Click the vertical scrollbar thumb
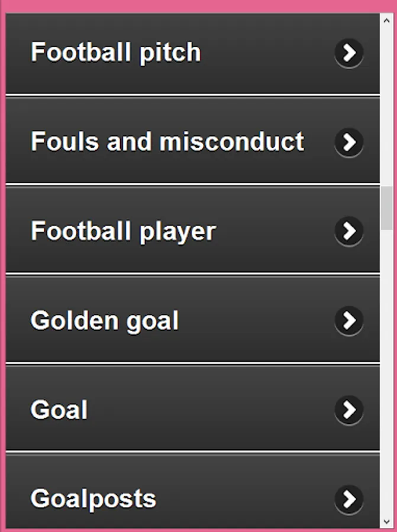The width and height of the screenshot is (397, 532). point(387,208)
